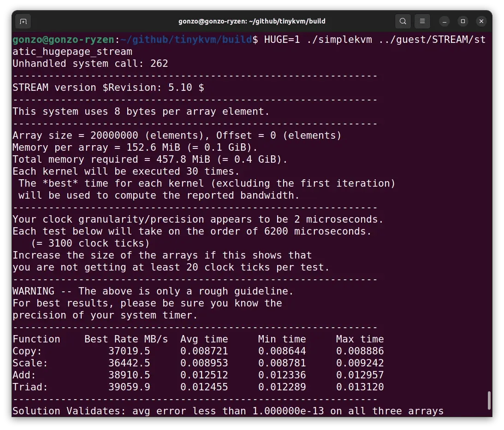Click the new tab plus icon

[x=23, y=21]
